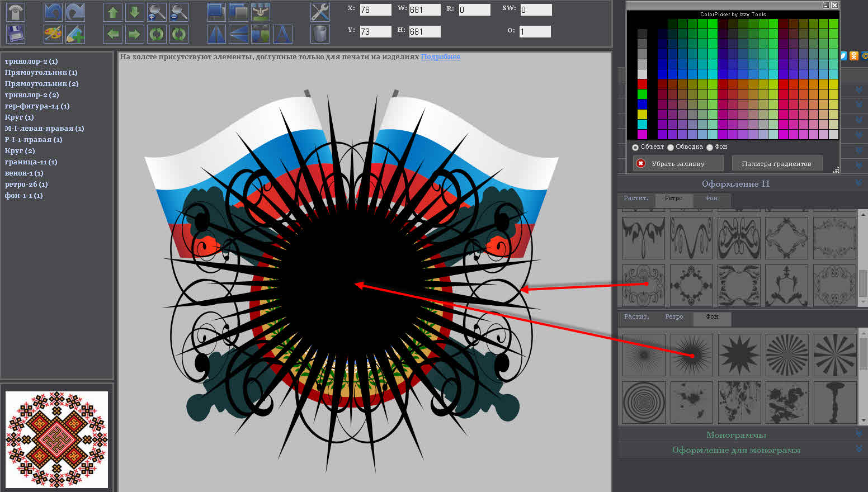Move the object up with the green arrow

click(113, 12)
